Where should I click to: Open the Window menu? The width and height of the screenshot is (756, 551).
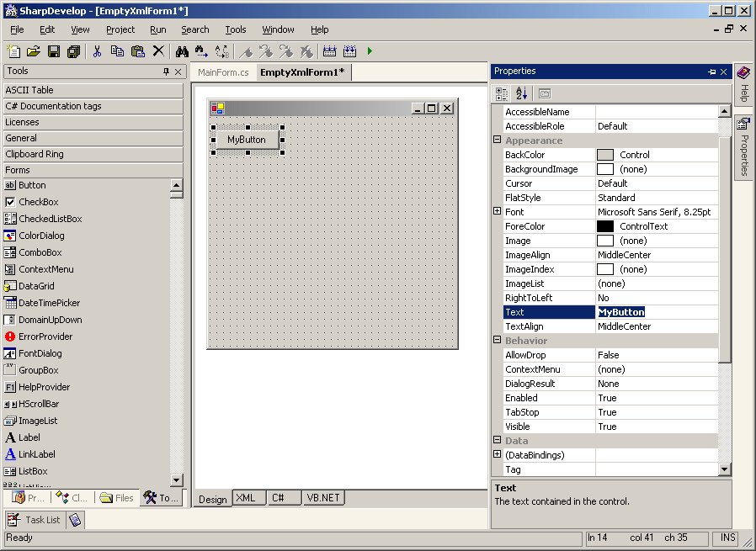(x=278, y=29)
